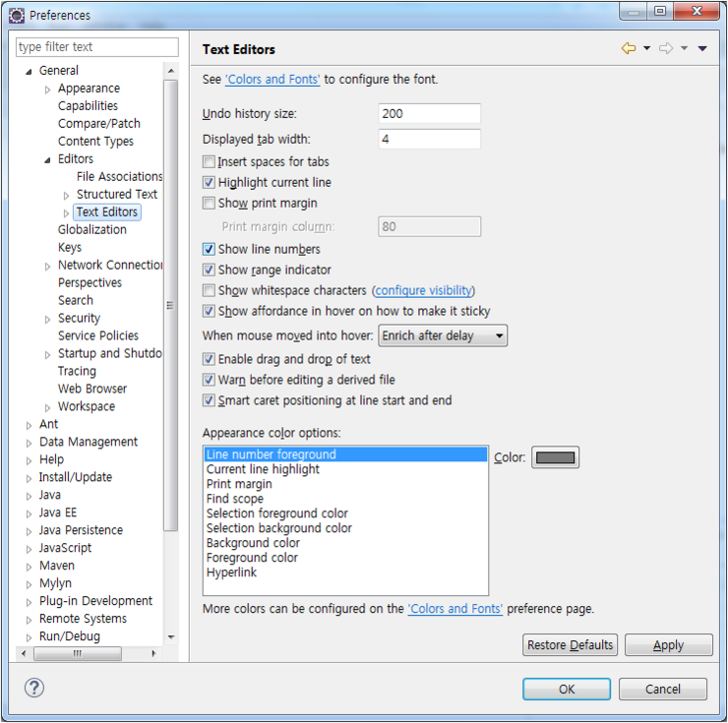Select Capabilities in the preferences tree
728x723 pixels.
88,106
